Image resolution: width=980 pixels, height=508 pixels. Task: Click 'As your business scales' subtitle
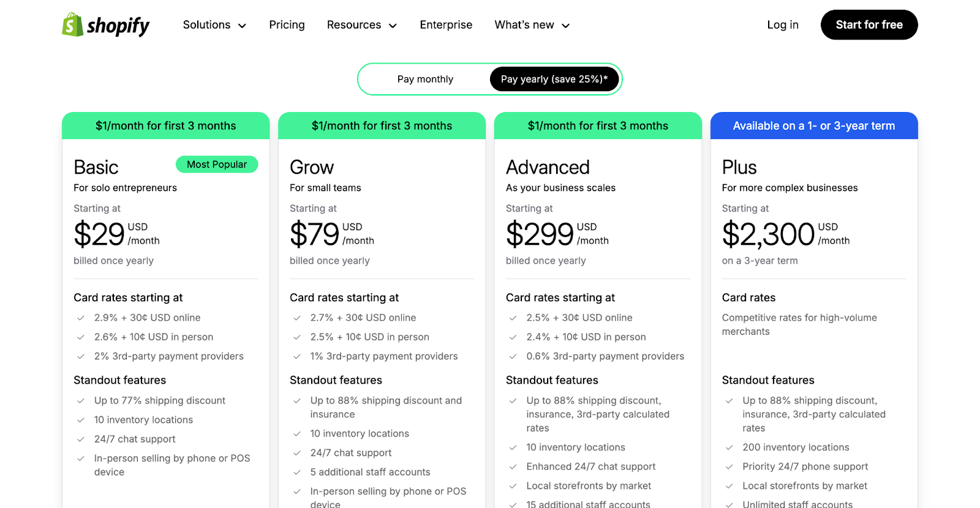pos(560,188)
